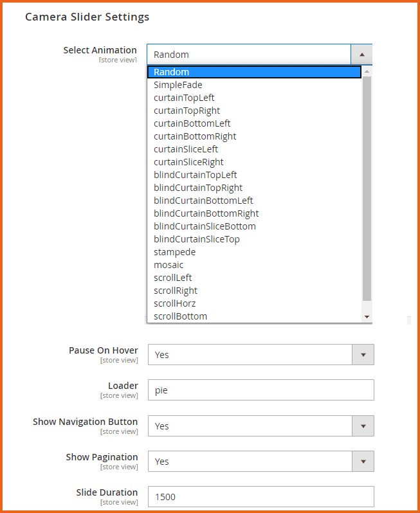Pick blindCurtainTopRight in the dropdown list

point(198,188)
